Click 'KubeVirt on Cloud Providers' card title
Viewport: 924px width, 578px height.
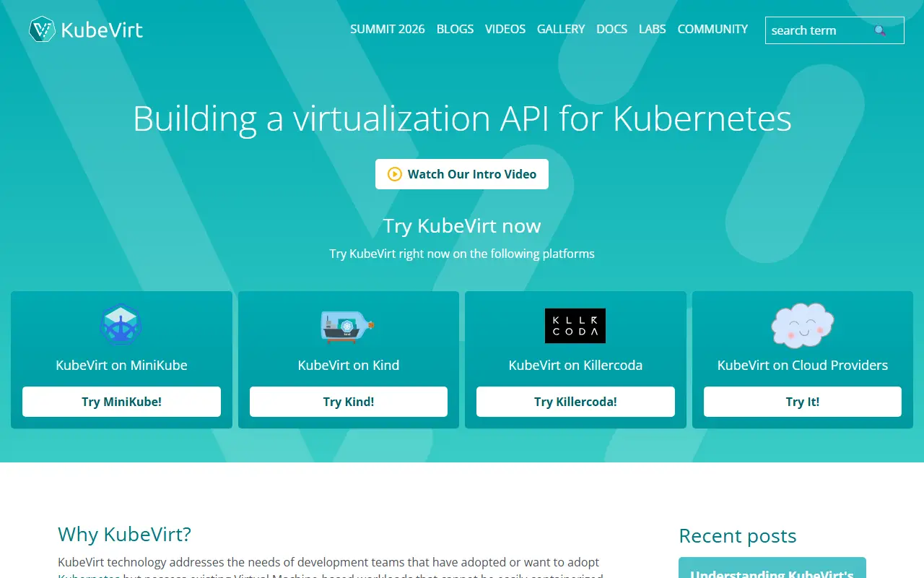coord(803,365)
